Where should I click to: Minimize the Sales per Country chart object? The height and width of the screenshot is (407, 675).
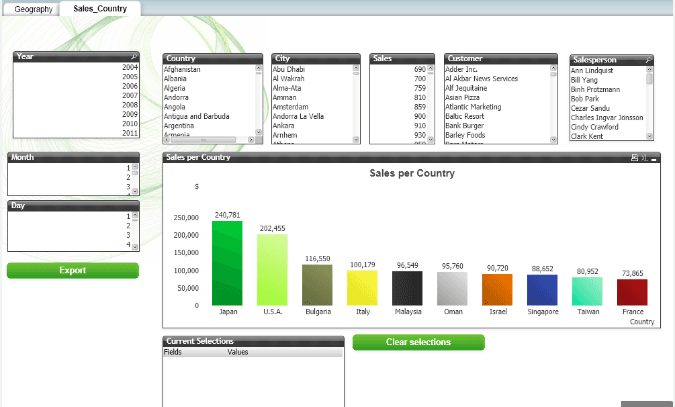(654, 158)
